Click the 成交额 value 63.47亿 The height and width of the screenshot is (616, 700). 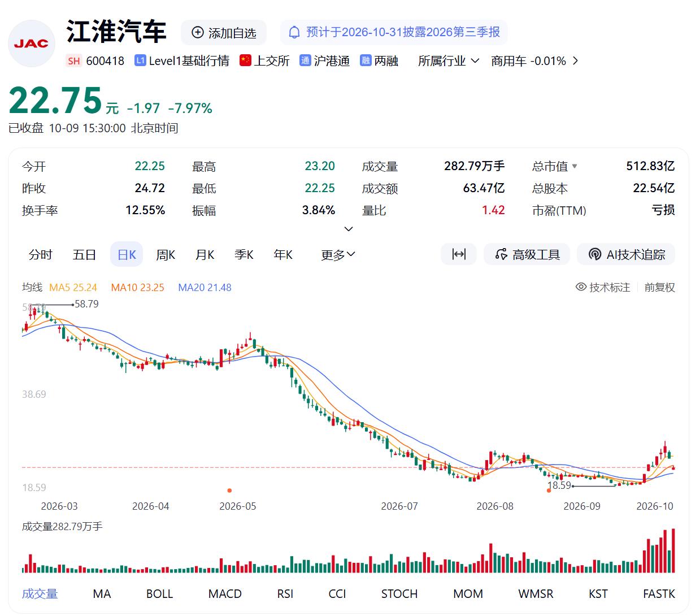pos(484,188)
